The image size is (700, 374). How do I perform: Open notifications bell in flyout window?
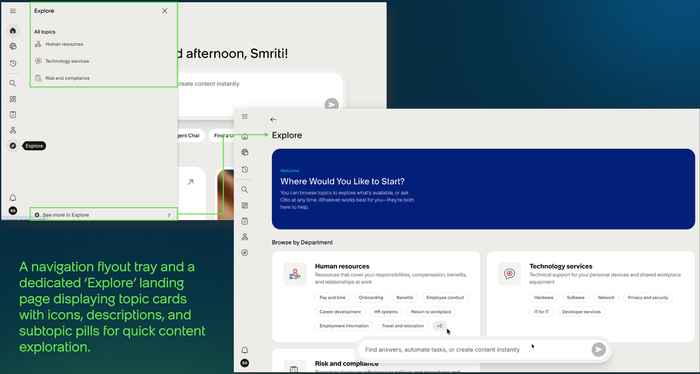[13, 198]
